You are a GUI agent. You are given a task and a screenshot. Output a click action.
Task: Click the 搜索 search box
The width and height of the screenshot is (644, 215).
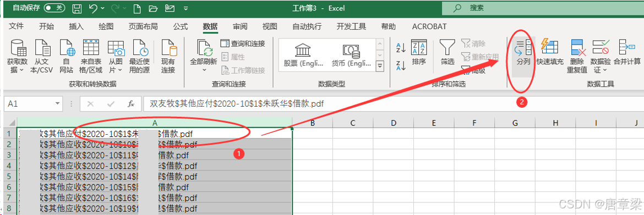[x=542, y=8]
